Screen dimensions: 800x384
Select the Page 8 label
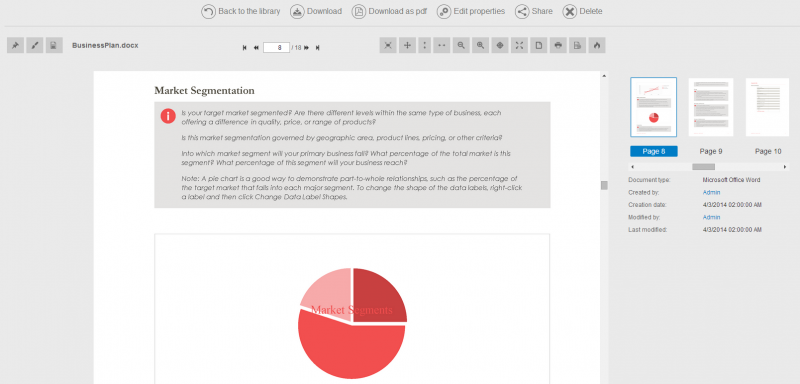[x=654, y=151]
